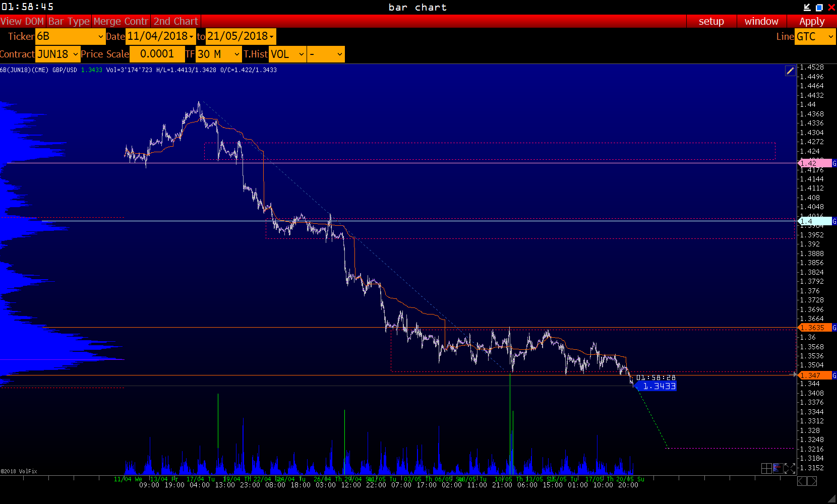The width and height of the screenshot is (837, 504).
Task: Click the G marker beside 1.42 level
Action: pos(834,163)
